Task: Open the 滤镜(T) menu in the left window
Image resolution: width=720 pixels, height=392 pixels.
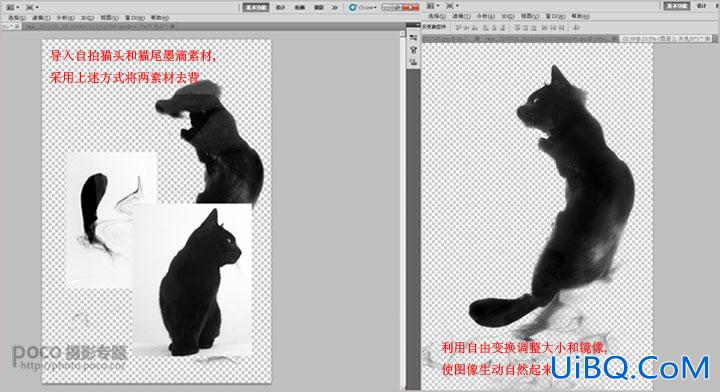Action: pos(41,17)
